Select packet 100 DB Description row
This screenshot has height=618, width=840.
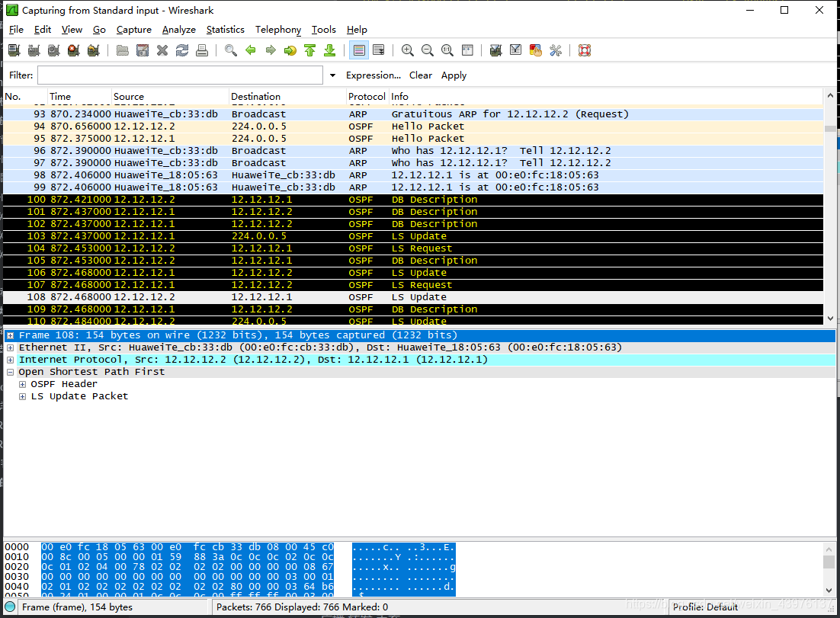(x=413, y=199)
